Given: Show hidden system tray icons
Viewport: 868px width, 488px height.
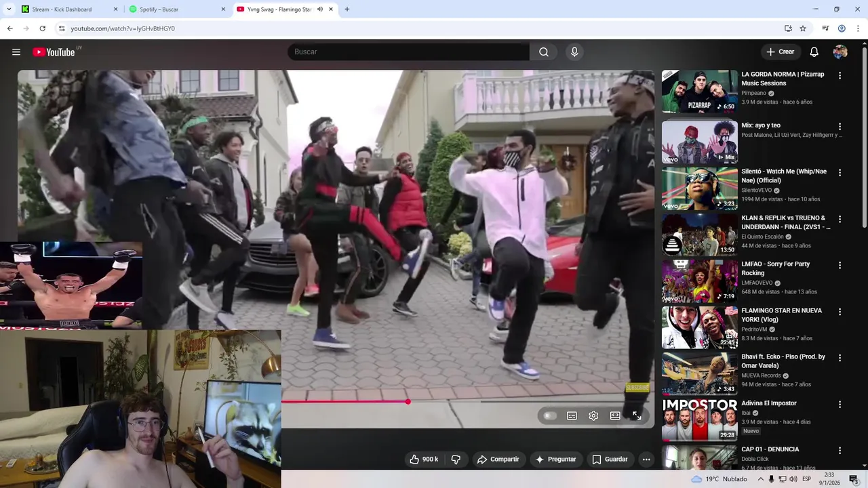Looking at the screenshot, I should [x=761, y=479].
